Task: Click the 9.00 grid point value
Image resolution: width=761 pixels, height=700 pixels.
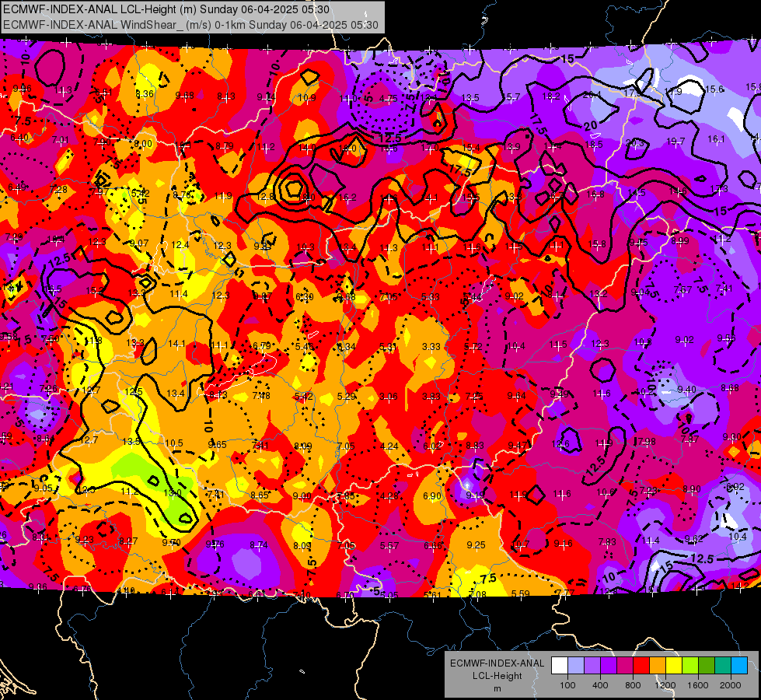Action: coord(302,496)
